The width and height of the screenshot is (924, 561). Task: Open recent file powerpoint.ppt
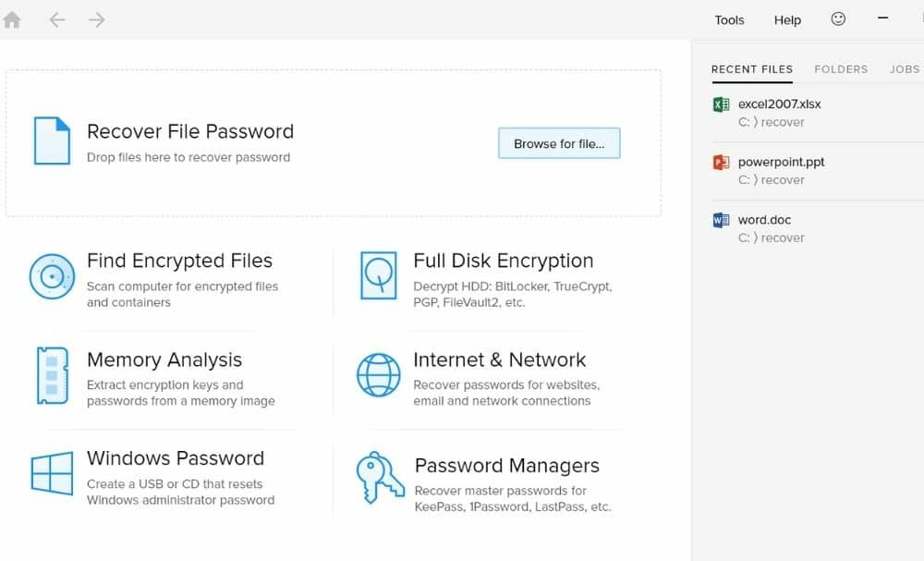click(x=781, y=162)
